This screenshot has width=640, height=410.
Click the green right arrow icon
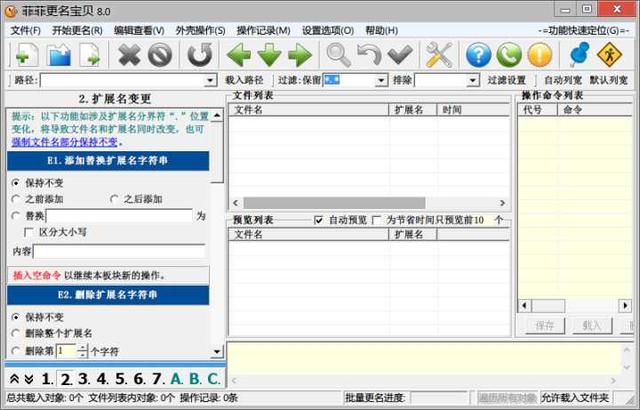(300, 55)
